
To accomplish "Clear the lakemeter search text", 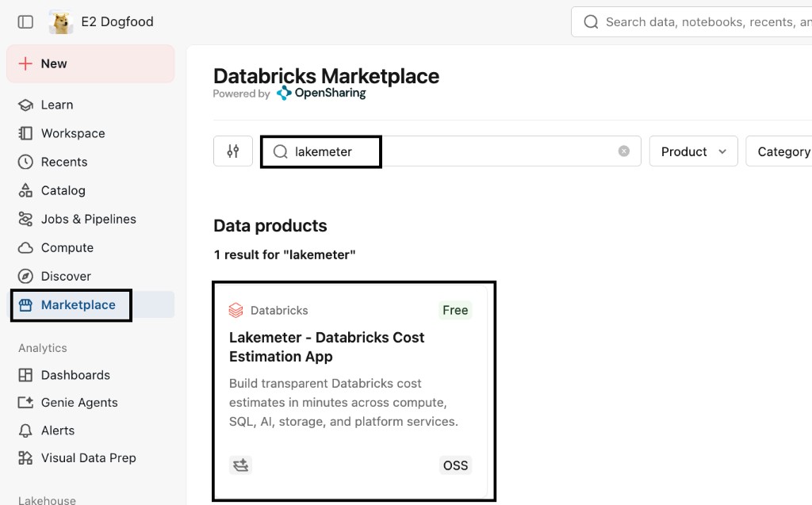I will pos(624,151).
